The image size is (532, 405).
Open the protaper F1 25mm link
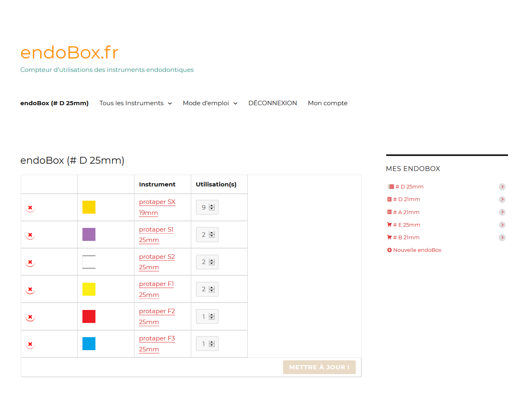[156, 284]
